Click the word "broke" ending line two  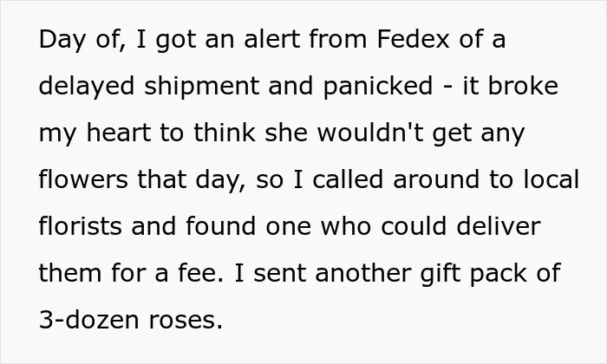[x=523, y=86]
